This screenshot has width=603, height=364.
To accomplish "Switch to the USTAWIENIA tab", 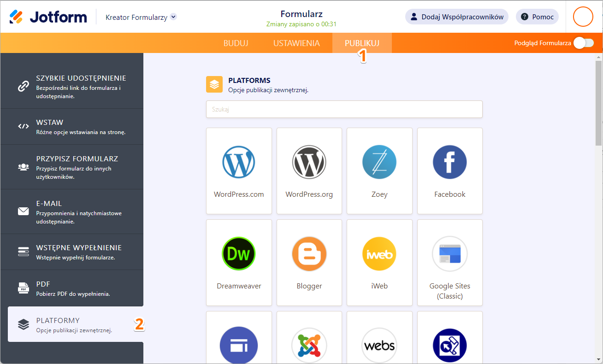I will click(x=296, y=43).
